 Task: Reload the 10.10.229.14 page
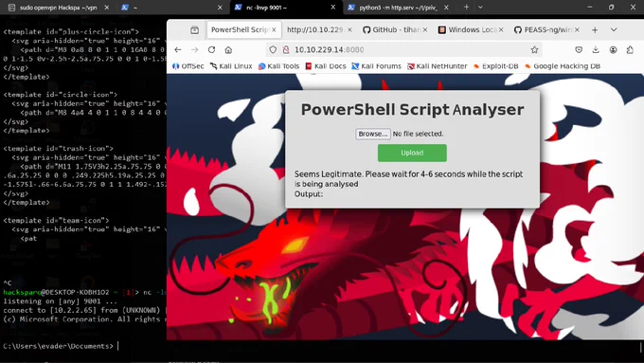pos(211,49)
